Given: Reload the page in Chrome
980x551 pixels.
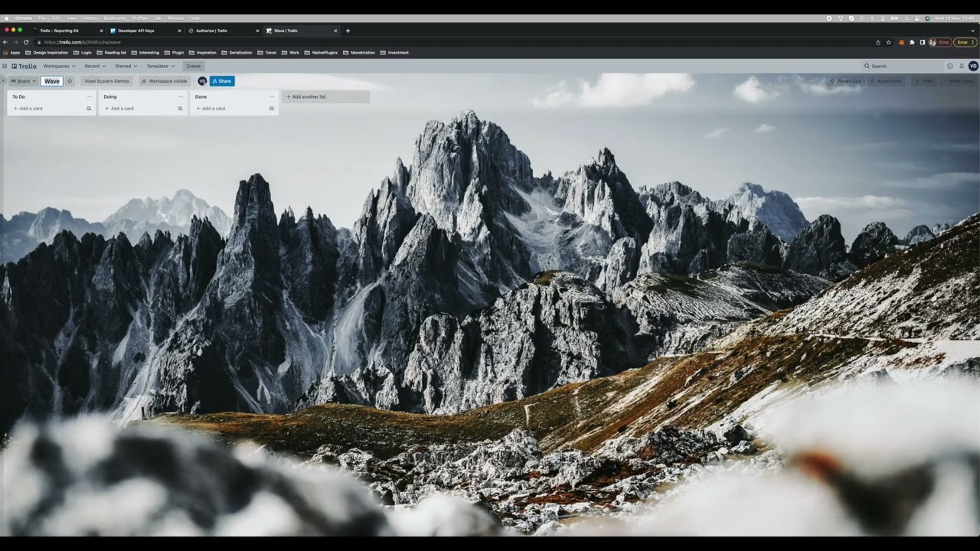Looking at the screenshot, I should (26, 42).
